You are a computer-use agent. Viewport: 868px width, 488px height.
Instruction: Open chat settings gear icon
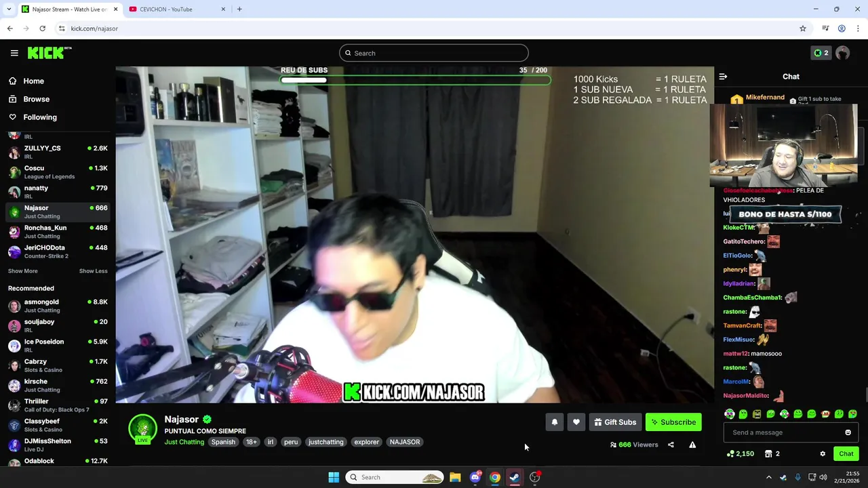tap(823, 454)
